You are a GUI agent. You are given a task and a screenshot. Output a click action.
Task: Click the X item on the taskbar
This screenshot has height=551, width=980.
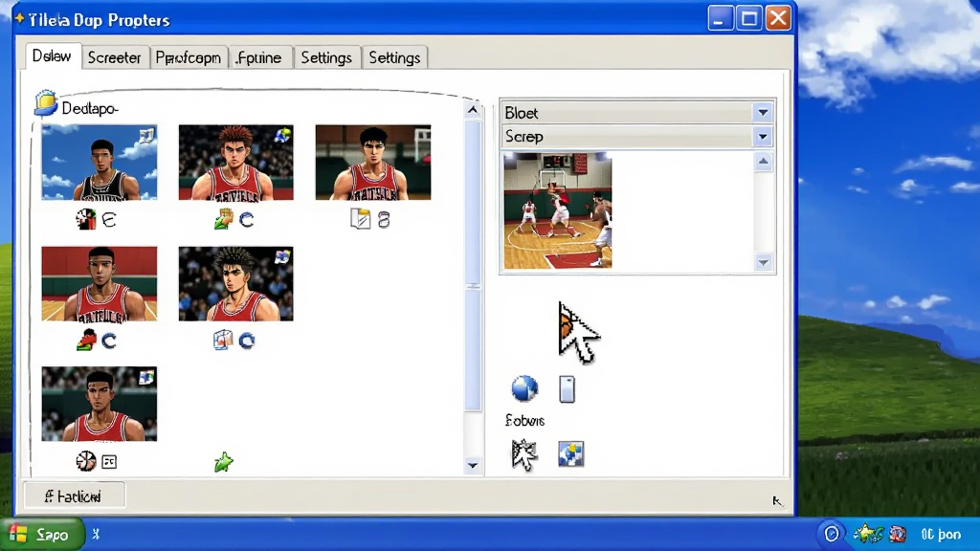click(96, 534)
